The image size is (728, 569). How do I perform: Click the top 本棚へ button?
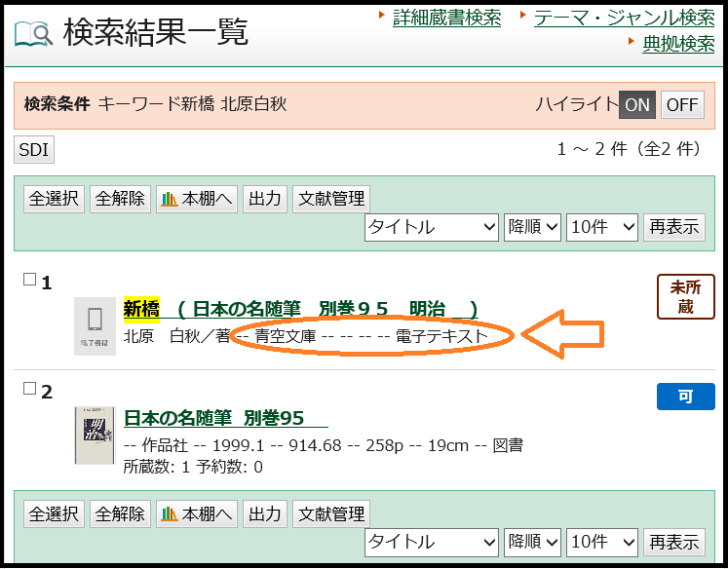point(197,199)
